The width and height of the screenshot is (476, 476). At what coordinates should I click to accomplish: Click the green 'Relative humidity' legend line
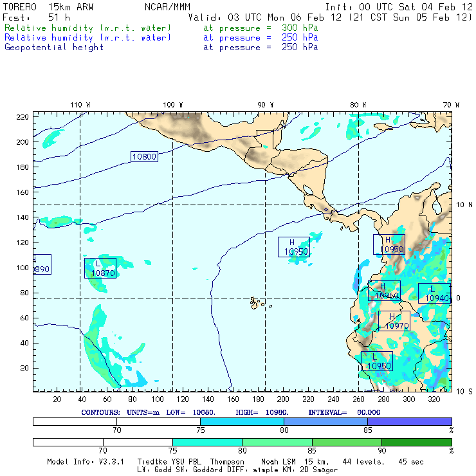coord(161,28)
